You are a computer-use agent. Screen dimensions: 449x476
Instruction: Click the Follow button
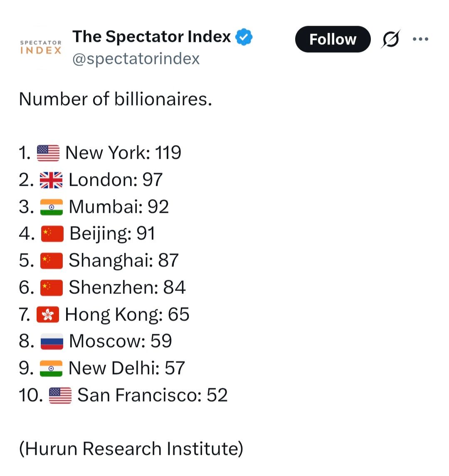tap(333, 39)
